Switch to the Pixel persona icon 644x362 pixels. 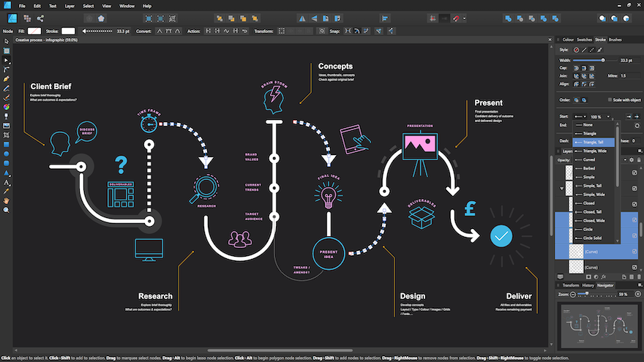[x=26, y=18]
